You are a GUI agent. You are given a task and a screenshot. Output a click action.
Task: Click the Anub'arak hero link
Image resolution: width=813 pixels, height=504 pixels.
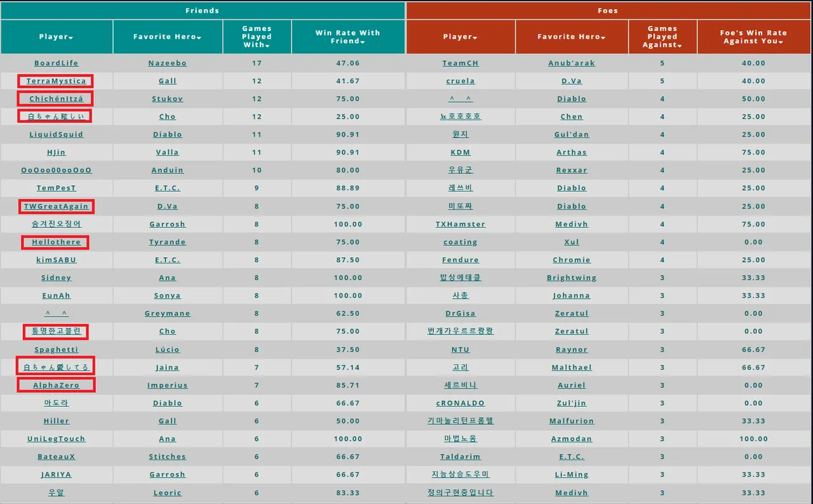[572, 63]
